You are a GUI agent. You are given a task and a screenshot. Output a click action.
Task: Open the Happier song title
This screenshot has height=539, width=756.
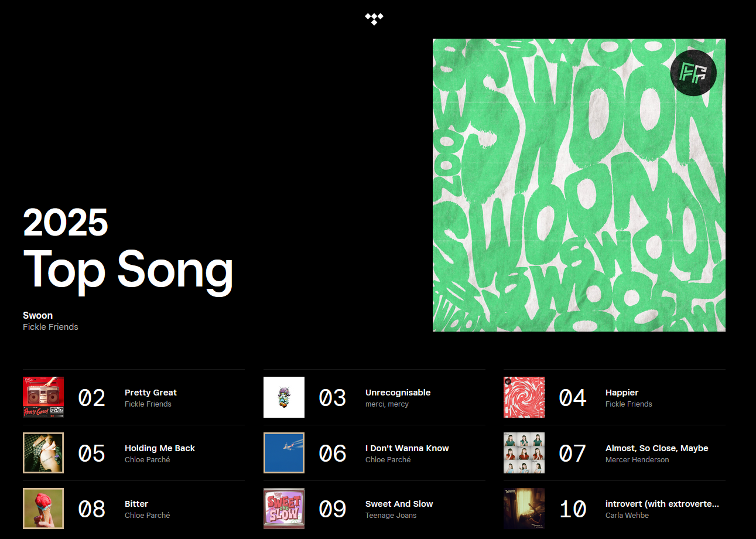[622, 393]
